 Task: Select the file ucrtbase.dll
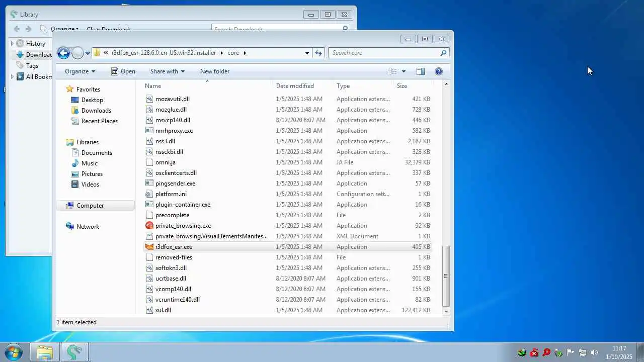pyautogui.click(x=171, y=279)
